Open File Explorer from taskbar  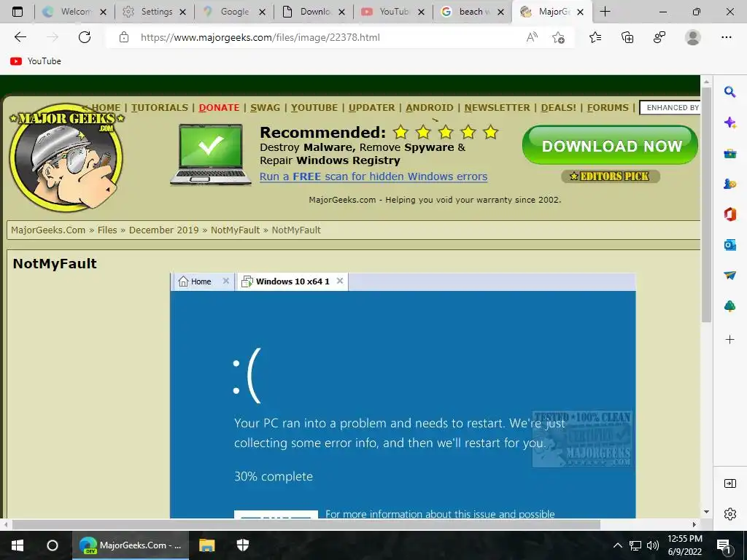pyautogui.click(x=206, y=545)
